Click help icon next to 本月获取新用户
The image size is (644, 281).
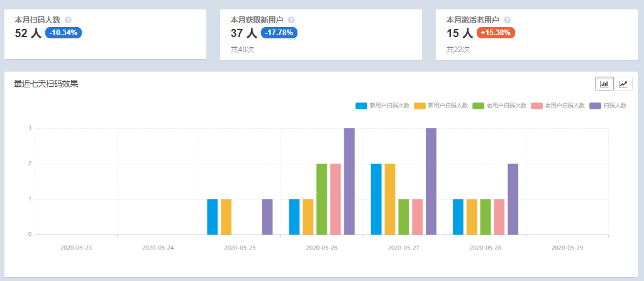click(x=291, y=20)
